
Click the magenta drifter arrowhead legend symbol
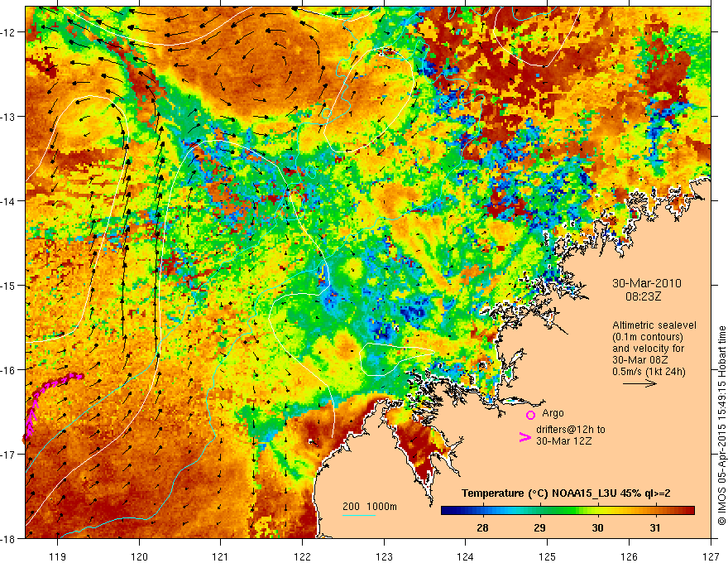pyautogui.click(x=524, y=437)
